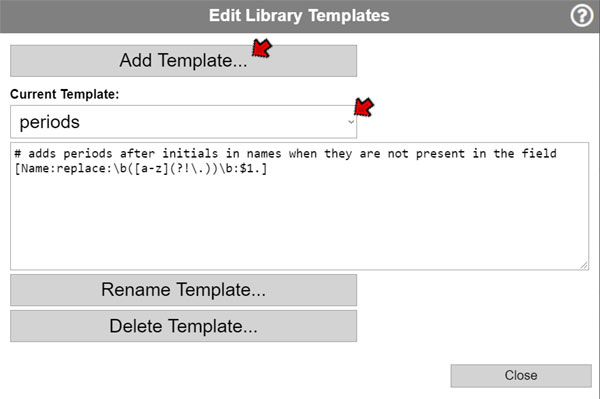
Task: Click the word Name in the template code
Action: point(35,168)
